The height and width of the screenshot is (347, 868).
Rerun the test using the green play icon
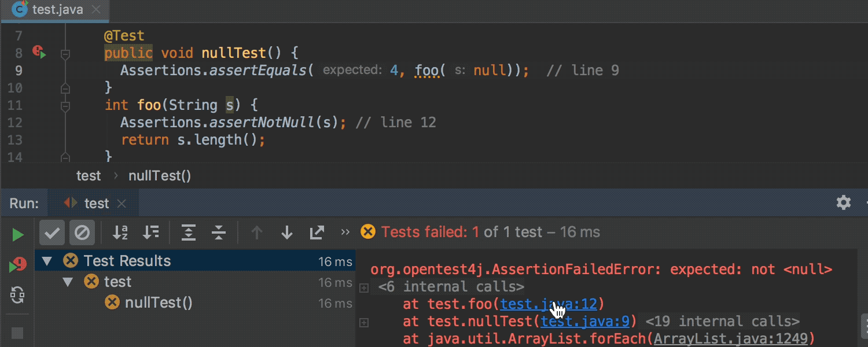click(17, 234)
